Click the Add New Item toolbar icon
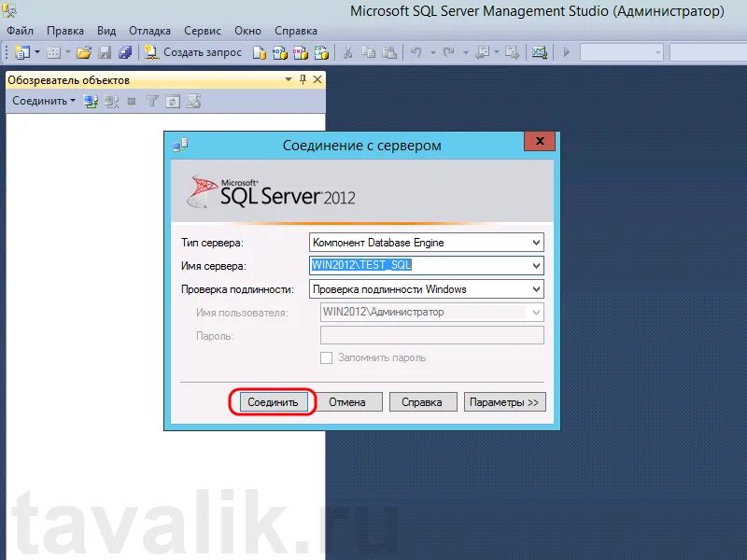This screenshot has height=560, width=747. tap(54, 52)
